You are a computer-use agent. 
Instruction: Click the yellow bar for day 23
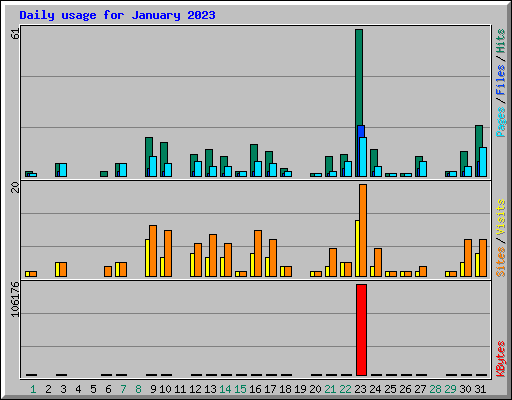357,248
